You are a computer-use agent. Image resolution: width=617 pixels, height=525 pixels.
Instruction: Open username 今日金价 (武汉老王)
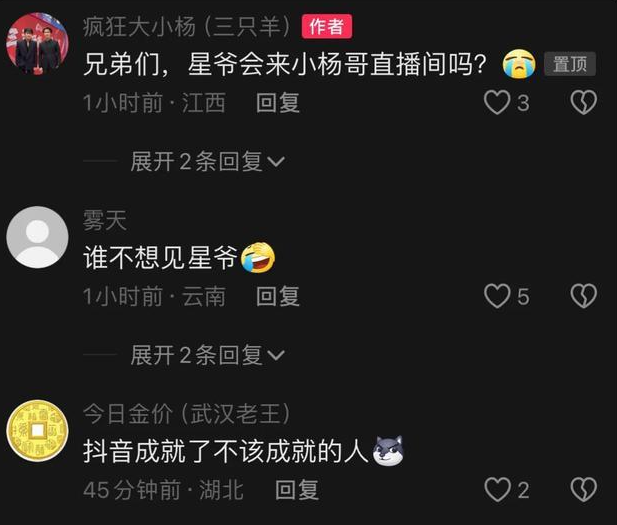pyautogui.click(x=187, y=414)
